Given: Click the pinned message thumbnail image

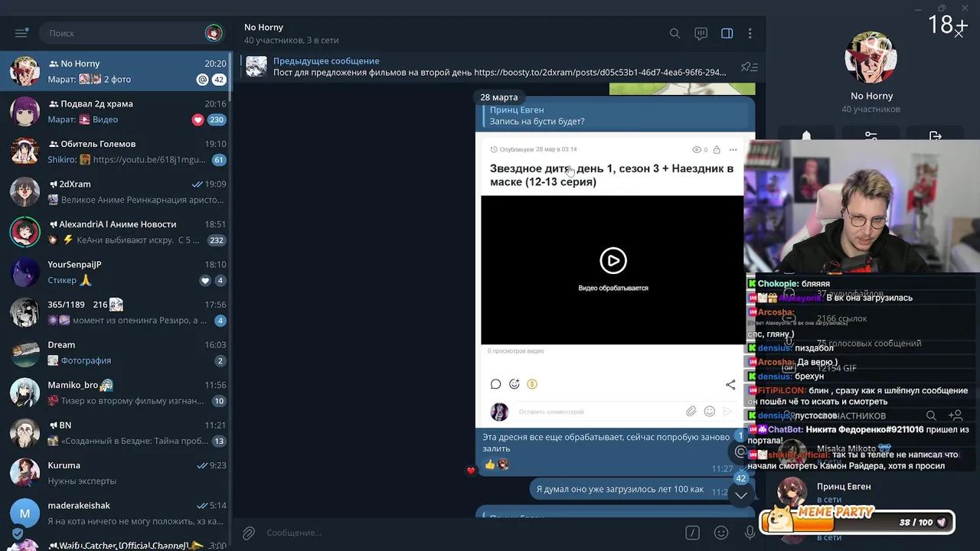Looking at the screenshot, I should (256, 67).
